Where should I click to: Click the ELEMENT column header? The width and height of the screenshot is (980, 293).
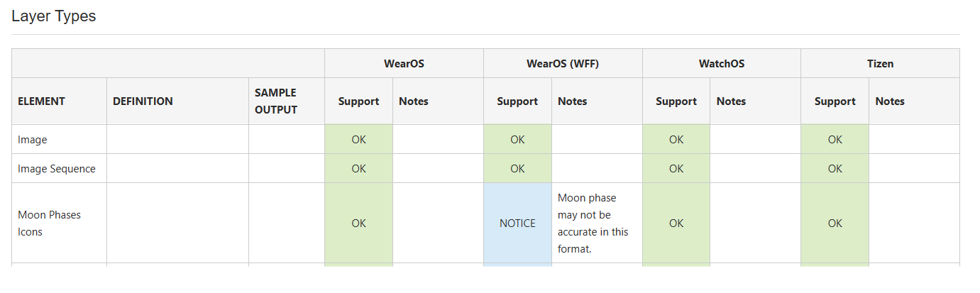point(41,101)
